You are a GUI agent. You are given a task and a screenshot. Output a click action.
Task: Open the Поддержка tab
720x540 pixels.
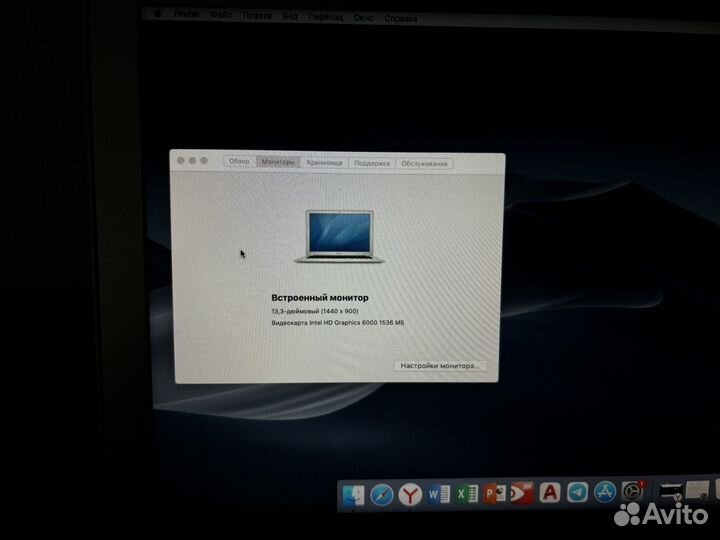click(372, 163)
